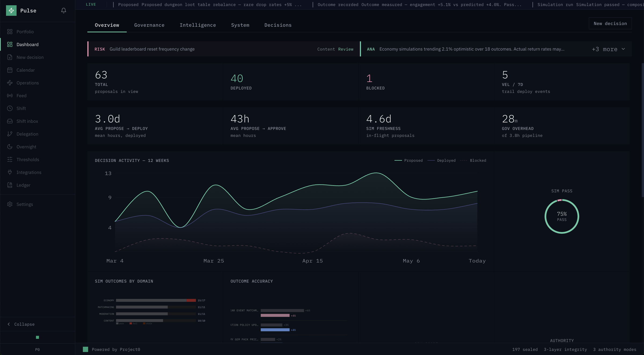Click the Thresholds sliders icon
The width and height of the screenshot is (644, 355).
(x=10, y=160)
